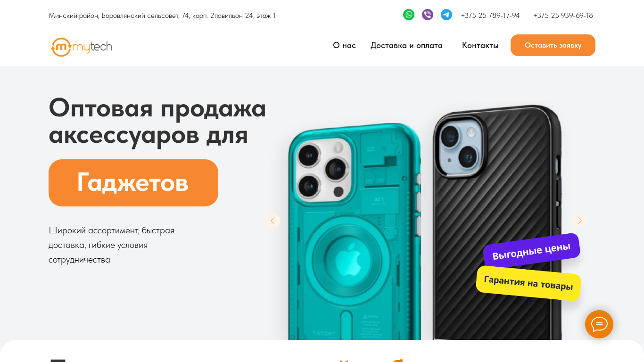Image resolution: width=644 pixels, height=362 pixels.
Task: Click the address text in the header
Action: [x=162, y=16]
